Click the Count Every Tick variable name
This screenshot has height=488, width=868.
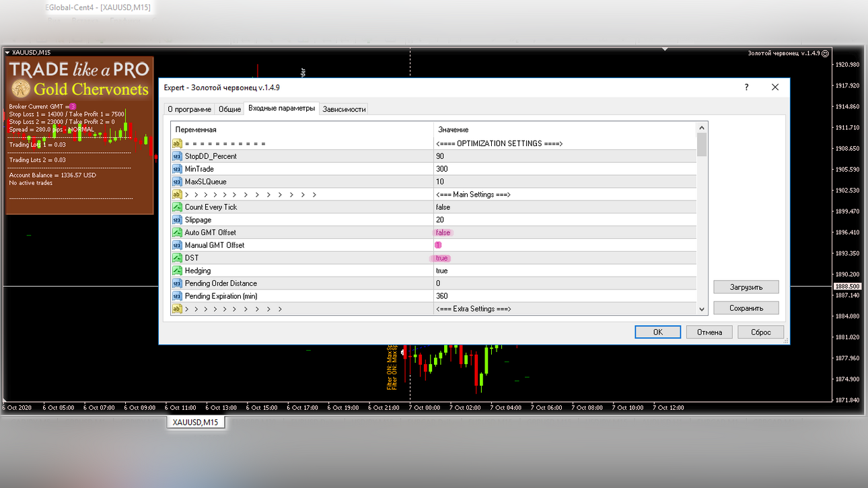pos(211,207)
